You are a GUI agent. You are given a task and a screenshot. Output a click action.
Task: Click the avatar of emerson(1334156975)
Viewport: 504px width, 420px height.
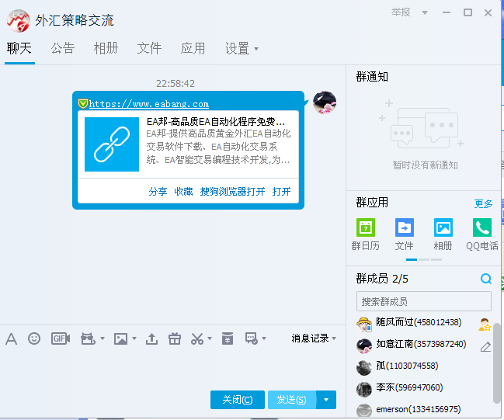[x=364, y=411]
